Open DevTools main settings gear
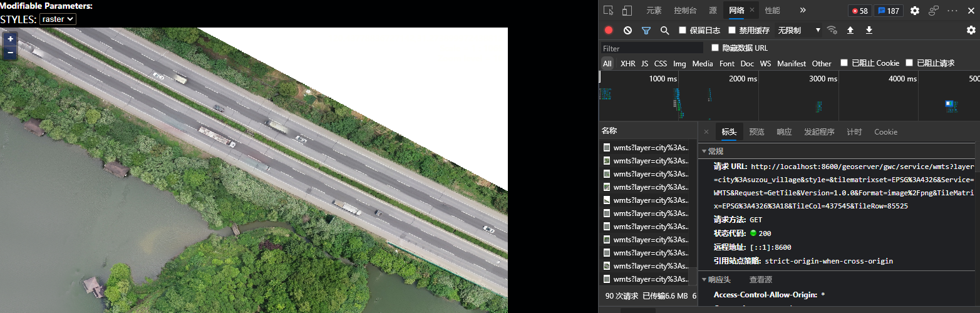This screenshot has height=313, width=980. pyautogui.click(x=915, y=11)
